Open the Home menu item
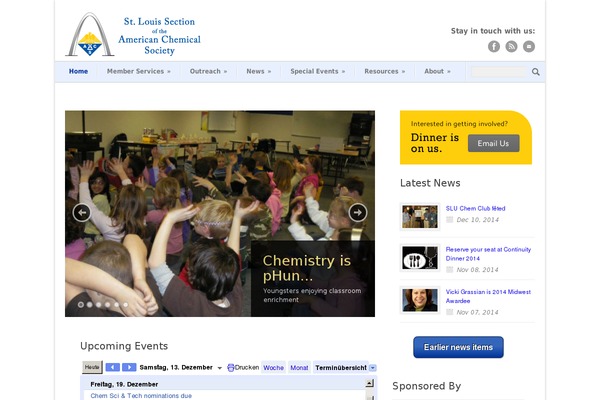This screenshot has width=600, height=400. pyautogui.click(x=78, y=72)
